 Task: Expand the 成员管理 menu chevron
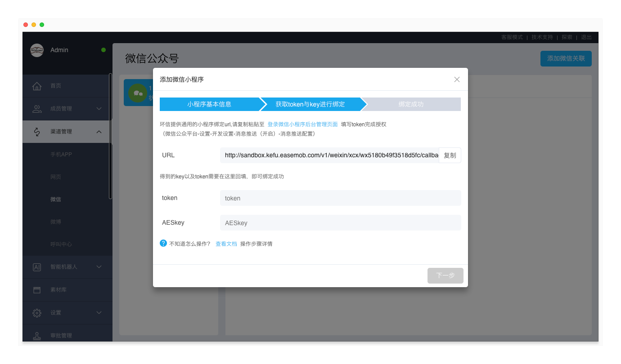pos(99,109)
